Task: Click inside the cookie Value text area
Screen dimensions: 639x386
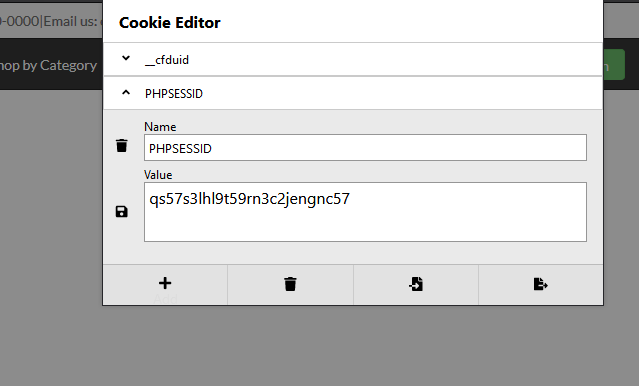Action: 365,212
